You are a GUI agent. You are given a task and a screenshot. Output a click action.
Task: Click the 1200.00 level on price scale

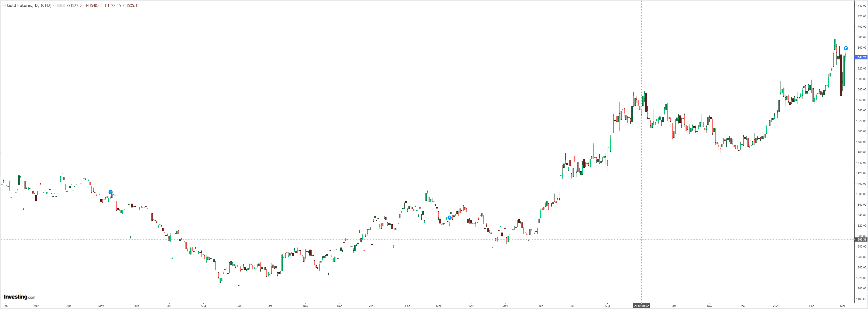coord(862,288)
